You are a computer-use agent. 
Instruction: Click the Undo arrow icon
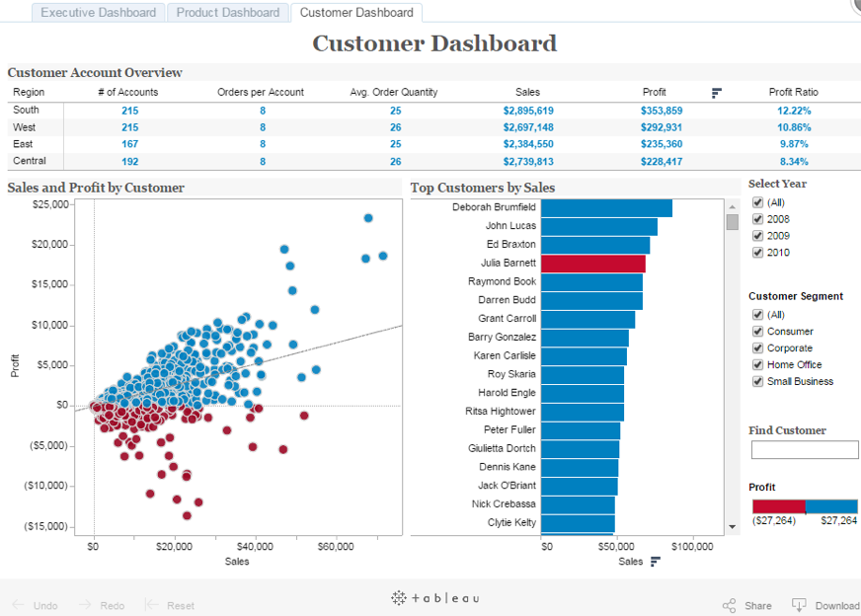point(19,605)
